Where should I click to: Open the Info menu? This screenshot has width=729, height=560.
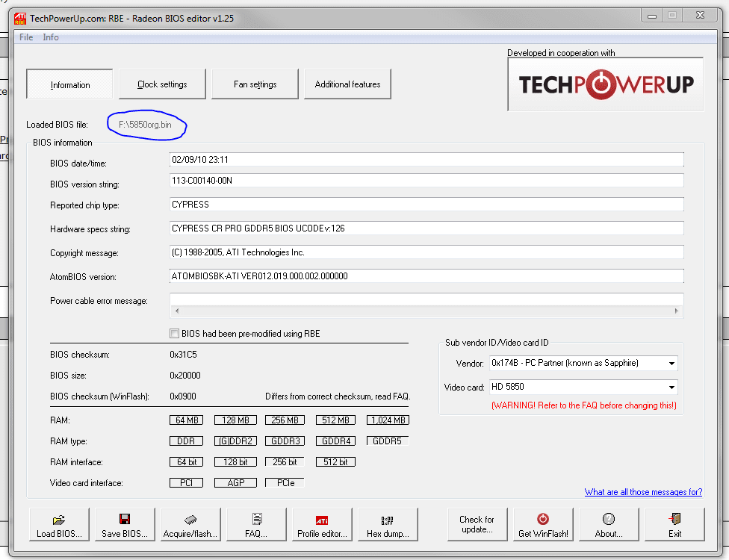[x=51, y=37]
